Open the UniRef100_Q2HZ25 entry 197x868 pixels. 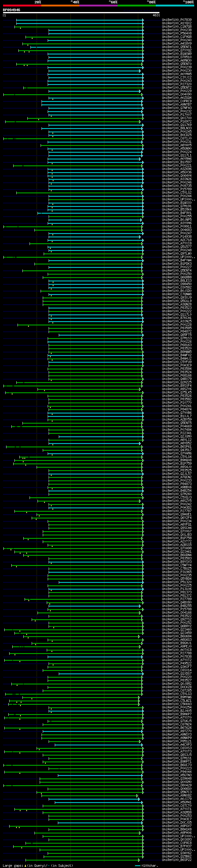(x=177, y=382)
